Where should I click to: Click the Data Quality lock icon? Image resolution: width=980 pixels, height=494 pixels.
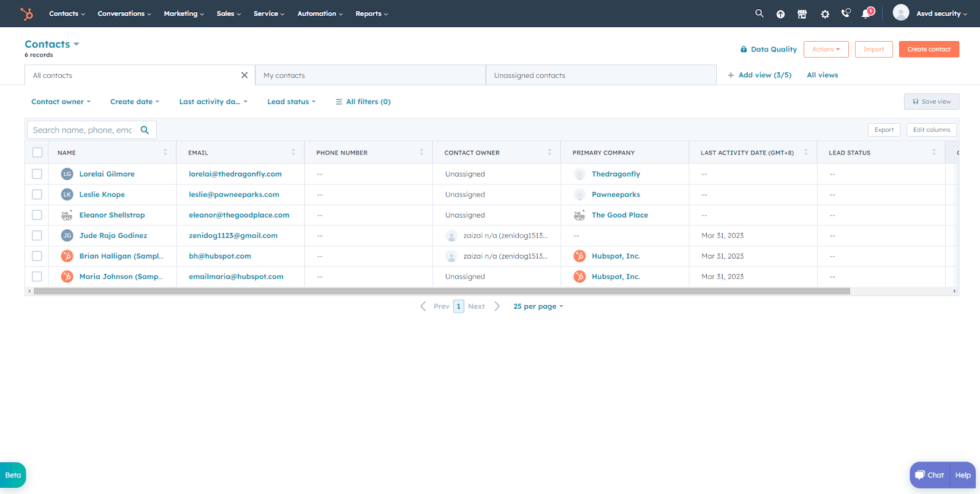(x=744, y=49)
